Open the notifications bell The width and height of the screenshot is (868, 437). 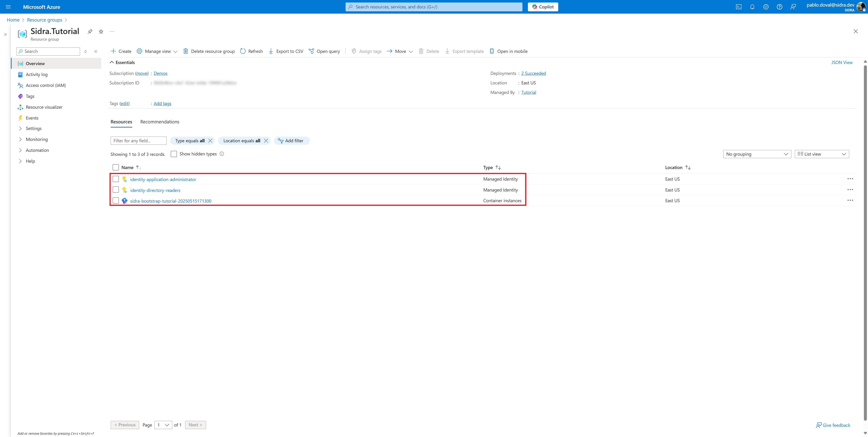pyautogui.click(x=752, y=7)
